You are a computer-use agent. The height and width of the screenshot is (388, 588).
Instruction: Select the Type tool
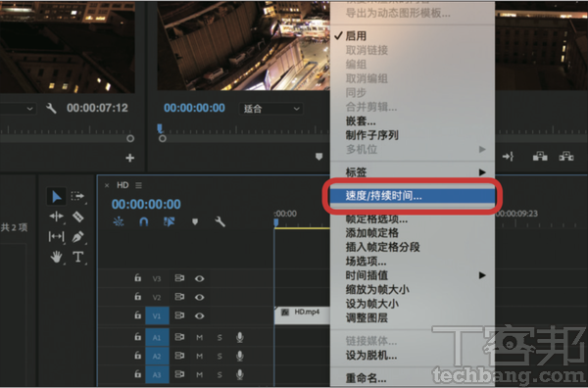tap(77, 257)
